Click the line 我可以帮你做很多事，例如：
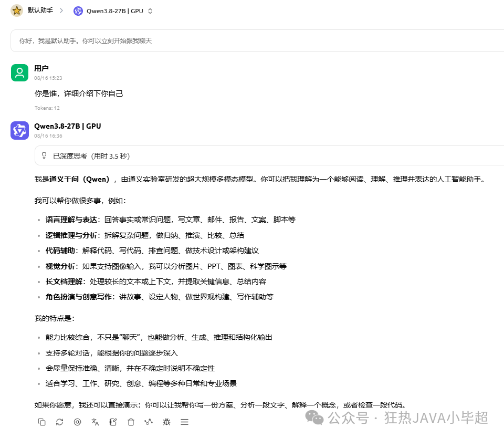504x438 pixels. [x=81, y=201]
